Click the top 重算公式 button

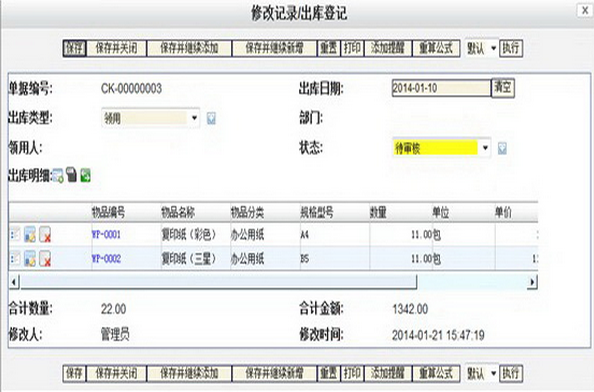pyautogui.click(x=436, y=48)
